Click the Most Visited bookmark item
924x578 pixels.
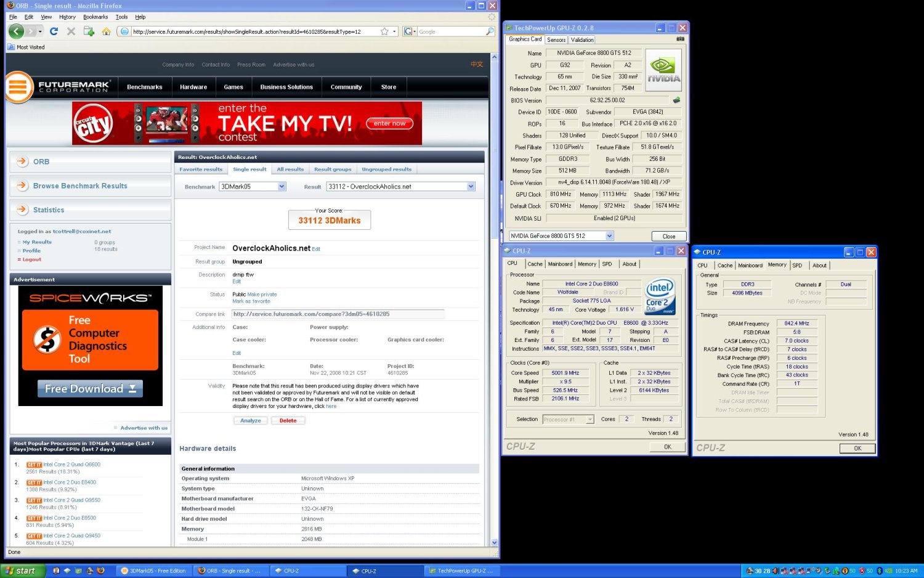point(26,47)
